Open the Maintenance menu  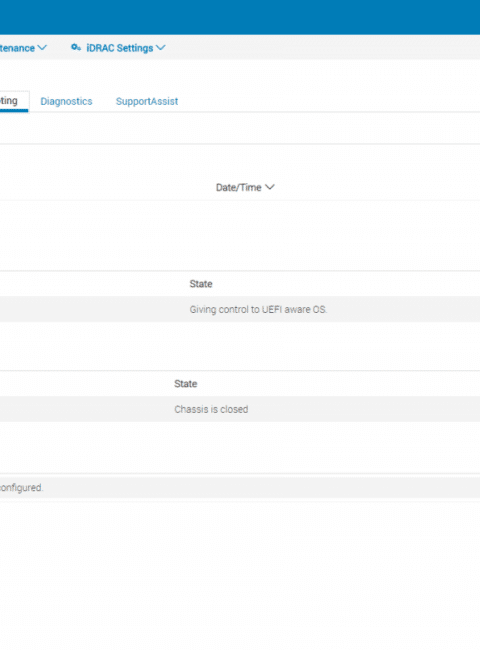[x=23, y=48]
